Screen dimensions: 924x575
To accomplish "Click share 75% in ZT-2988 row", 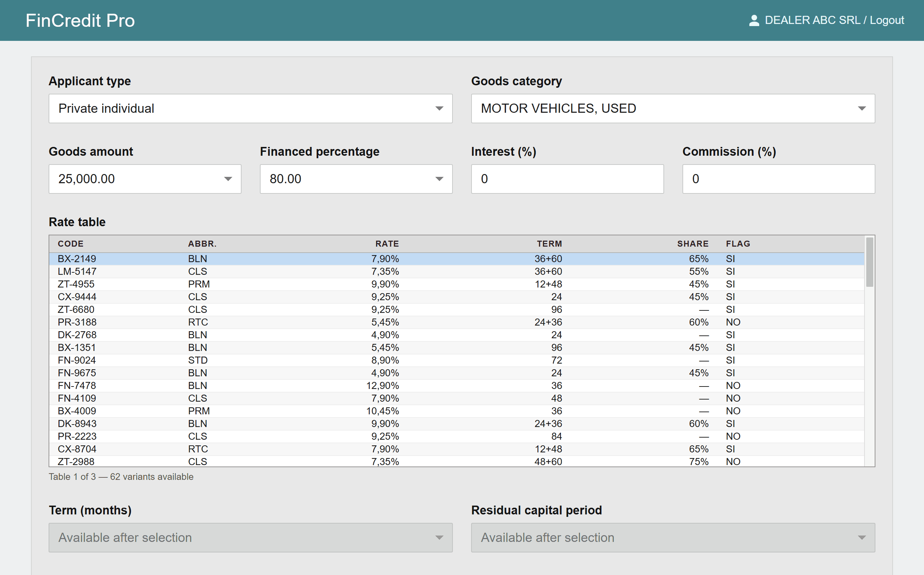I will point(699,461).
